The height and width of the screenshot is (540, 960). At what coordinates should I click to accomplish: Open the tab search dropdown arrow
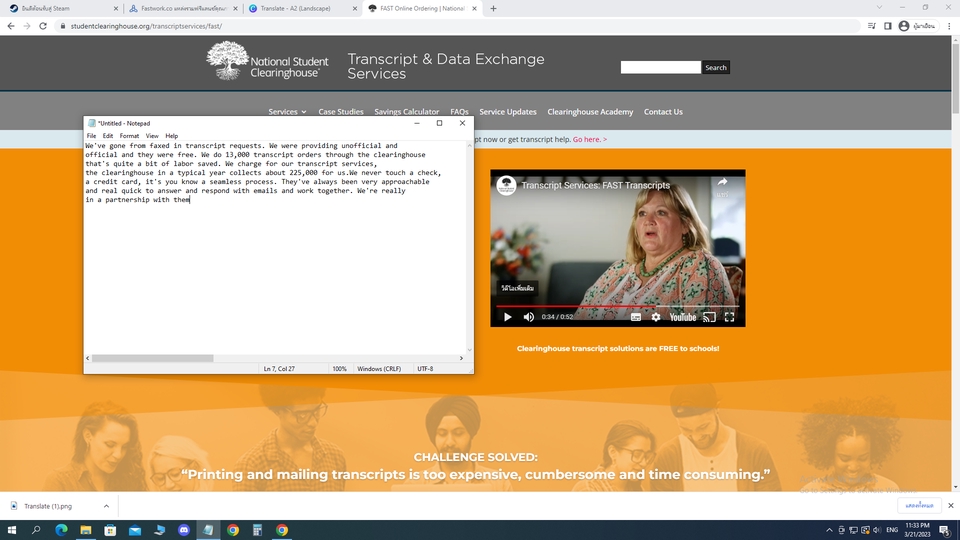point(879,8)
